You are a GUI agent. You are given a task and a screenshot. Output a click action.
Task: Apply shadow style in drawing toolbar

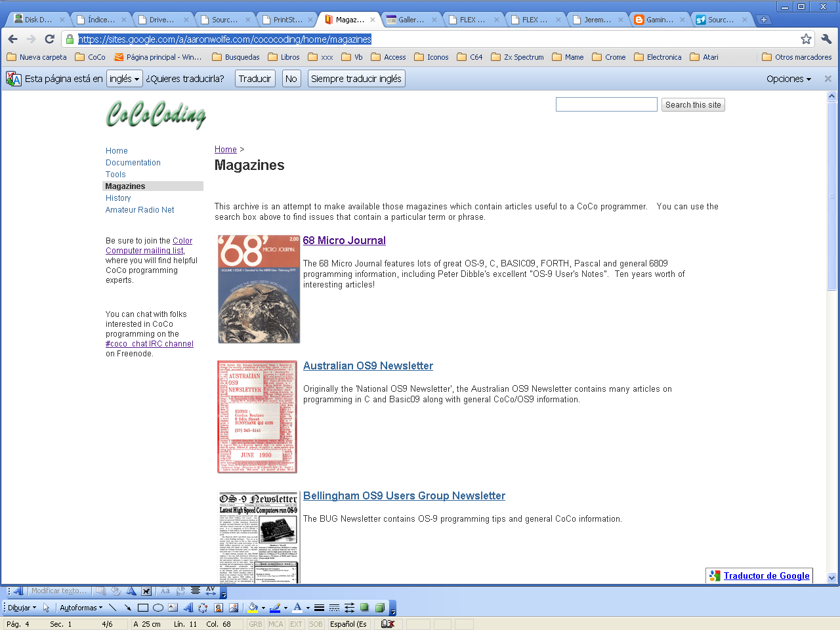[x=364, y=608]
